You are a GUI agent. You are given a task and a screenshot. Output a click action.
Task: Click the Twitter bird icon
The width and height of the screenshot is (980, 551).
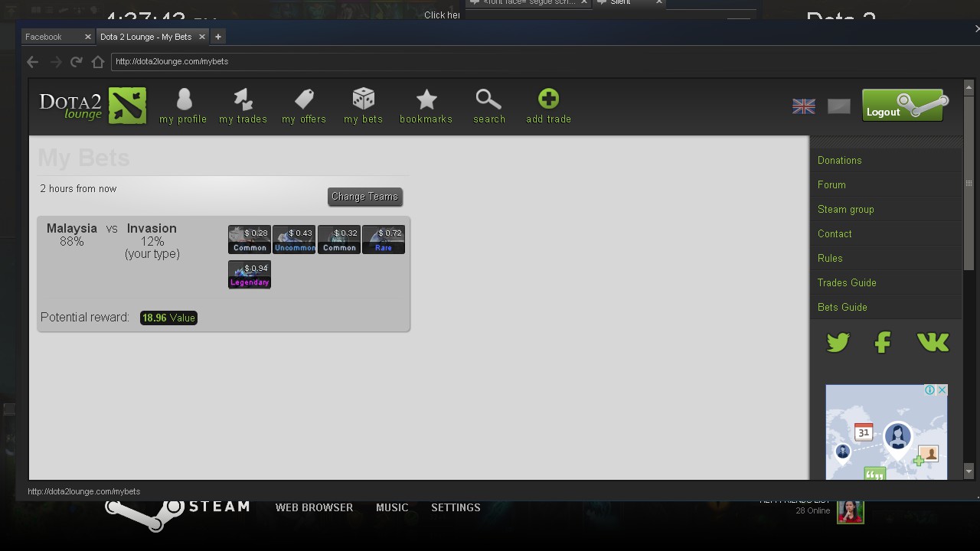[838, 342]
